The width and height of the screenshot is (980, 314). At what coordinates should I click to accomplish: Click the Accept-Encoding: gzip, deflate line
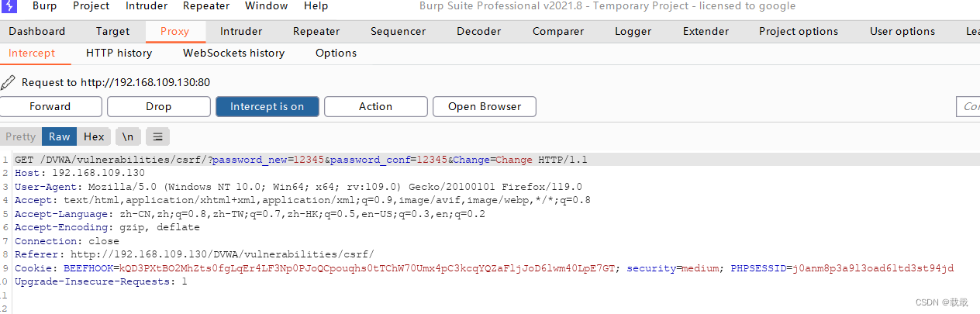(107, 227)
